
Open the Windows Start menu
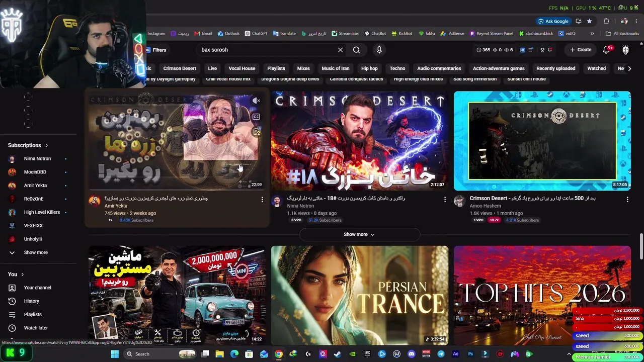[115, 354]
